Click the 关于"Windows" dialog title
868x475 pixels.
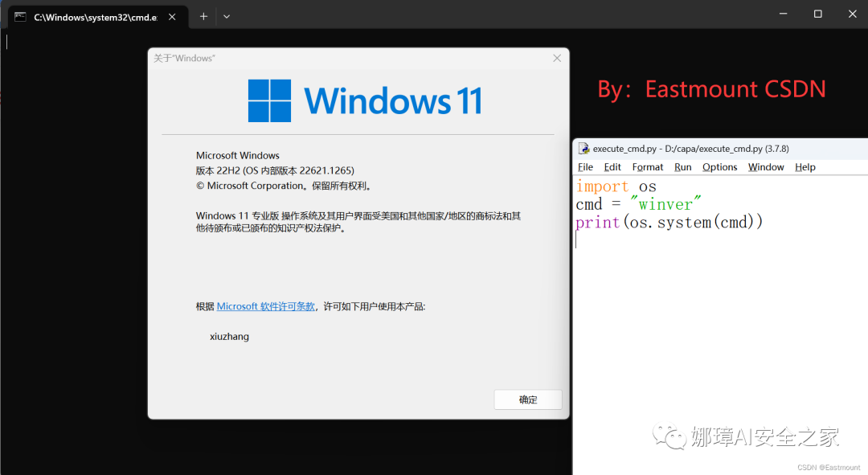tap(184, 58)
